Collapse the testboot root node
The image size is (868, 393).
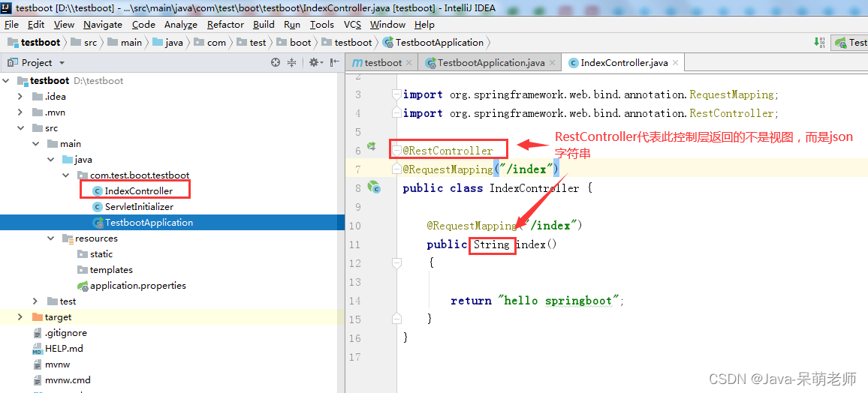coord(6,81)
